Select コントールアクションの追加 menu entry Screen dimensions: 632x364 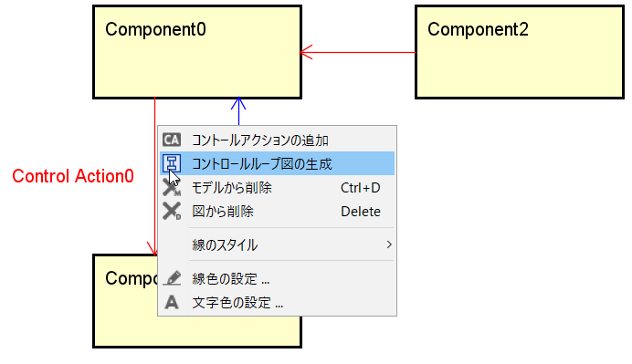tap(277, 140)
